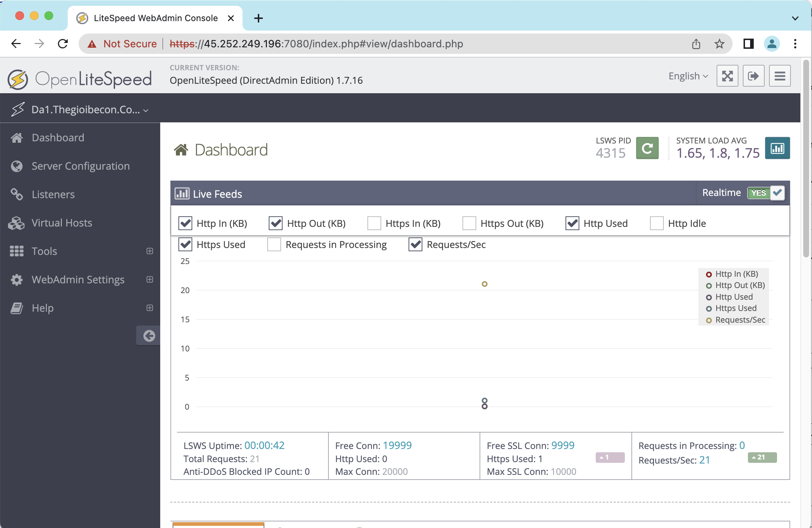This screenshot has height=528, width=812.
Task: Click the lightning bolt server icon
Action: [x=17, y=109]
